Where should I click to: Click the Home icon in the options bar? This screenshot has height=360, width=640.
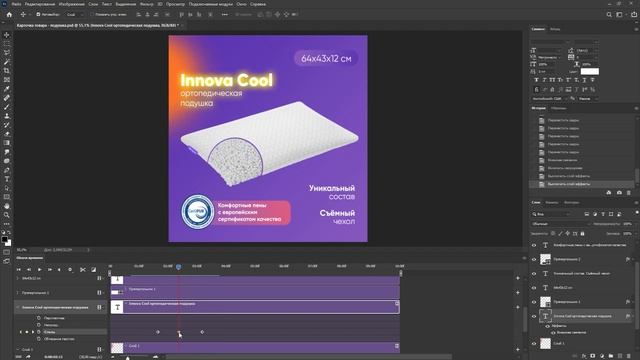tap(9, 14)
